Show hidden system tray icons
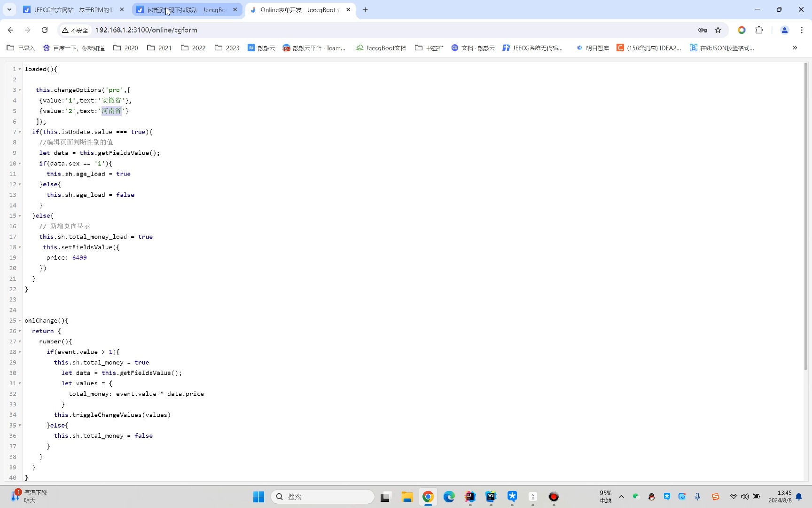812x508 pixels. [621, 497]
